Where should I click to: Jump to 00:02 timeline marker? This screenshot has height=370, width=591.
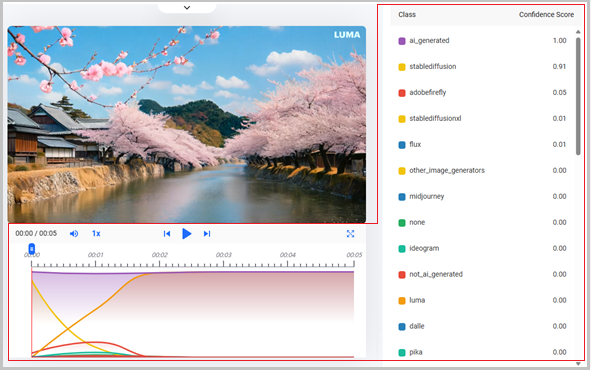point(159,255)
